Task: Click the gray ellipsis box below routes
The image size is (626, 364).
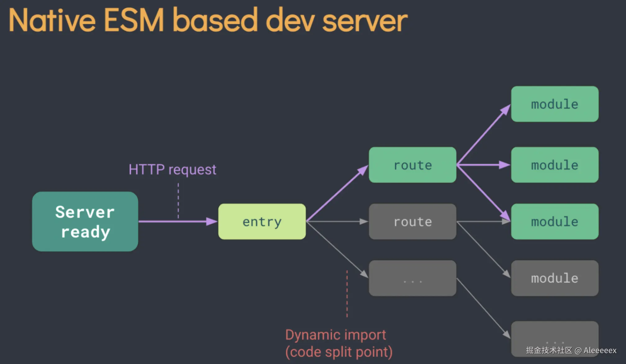Action: click(x=412, y=278)
